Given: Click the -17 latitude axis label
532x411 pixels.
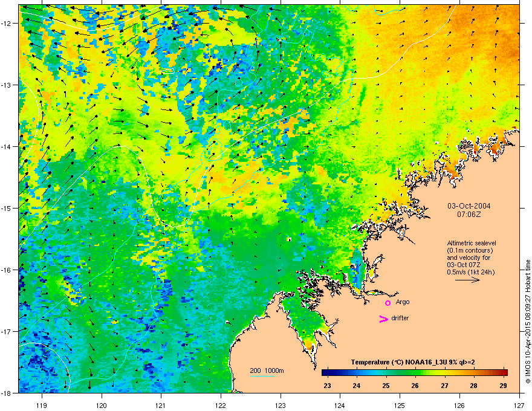Looking at the screenshot, I should pyautogui.click(x=7, y=332).
